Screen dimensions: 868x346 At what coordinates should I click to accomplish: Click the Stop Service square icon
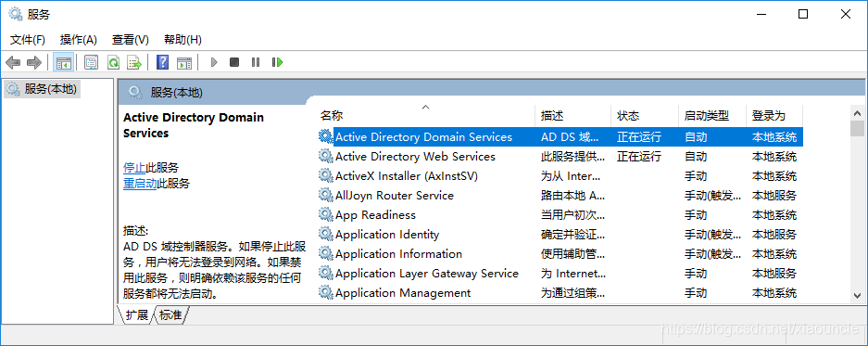tap(234, 63)
